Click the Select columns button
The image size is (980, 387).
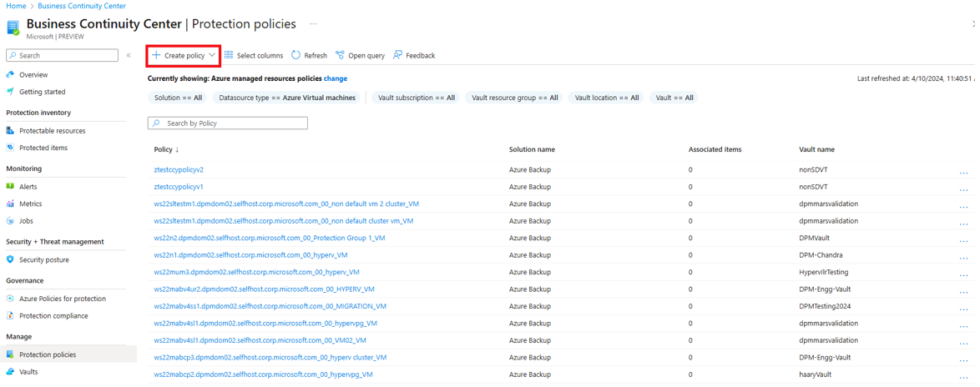253,56
